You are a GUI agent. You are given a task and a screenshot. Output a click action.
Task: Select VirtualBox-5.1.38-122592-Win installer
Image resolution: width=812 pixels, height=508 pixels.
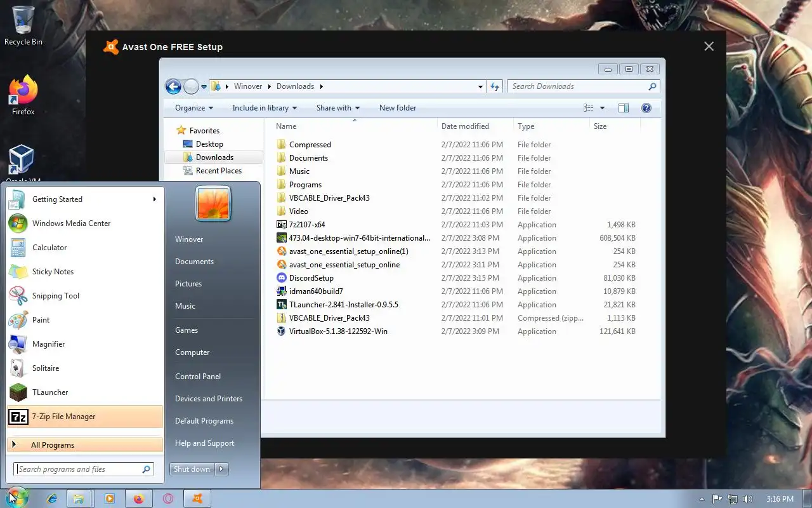(x=338, y=331)
